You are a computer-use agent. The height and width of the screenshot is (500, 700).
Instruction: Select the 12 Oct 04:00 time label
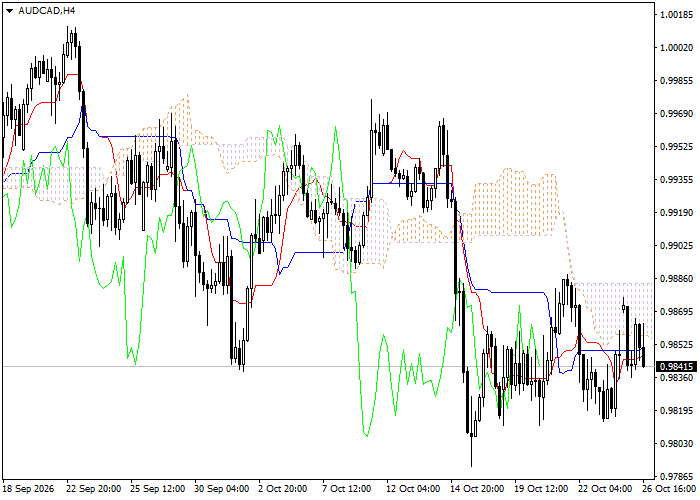pyautogui.click(x=415, y=489)
